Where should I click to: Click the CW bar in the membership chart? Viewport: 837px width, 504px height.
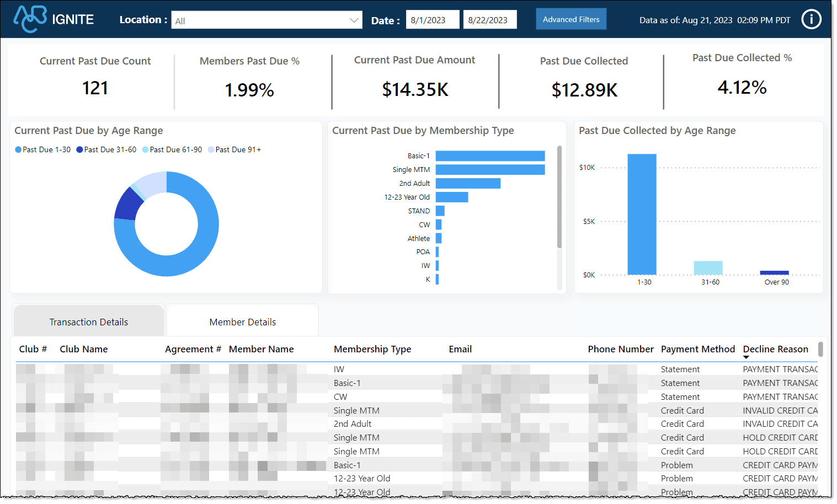439,224
